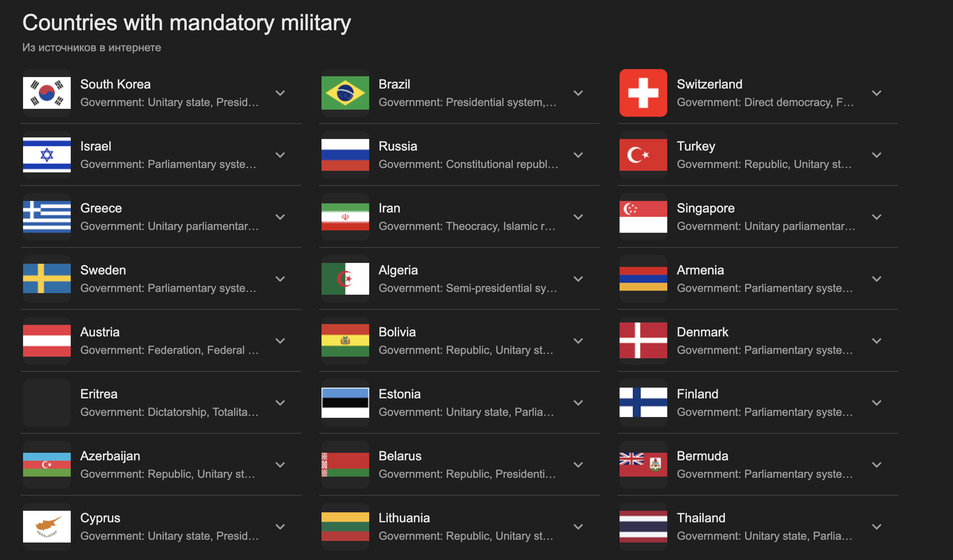Image resolution: width=953 pixels, height=560 pixels.
Task: Click the Bermuda flag icon
Action: (x=643, y=465)
